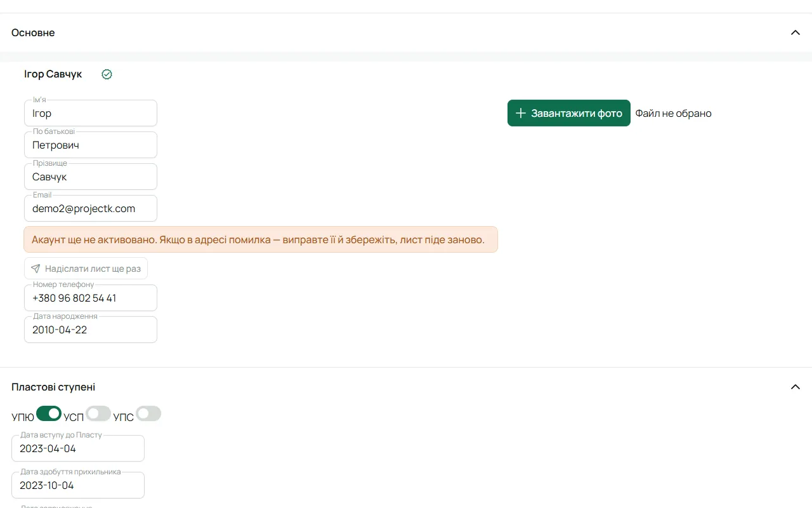Click the Ім'я field with Ігор
The image size is (812, 508).
tap(91, 113)
